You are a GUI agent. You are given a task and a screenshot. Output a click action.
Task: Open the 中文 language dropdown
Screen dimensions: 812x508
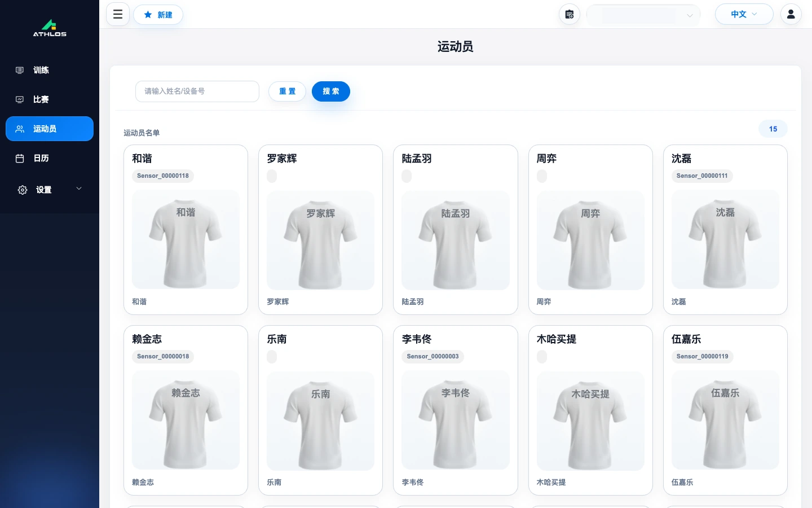tap(744, 14)
